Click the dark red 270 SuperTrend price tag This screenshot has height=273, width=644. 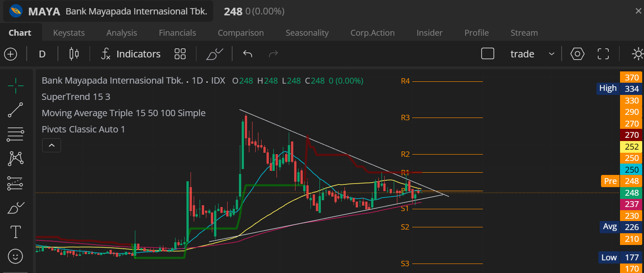631,135
